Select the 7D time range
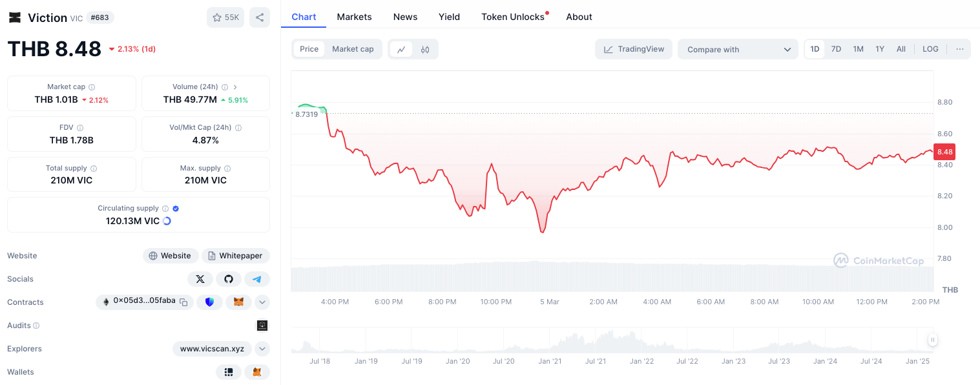The width and height of the screenshot is (980, 385). 836,49
